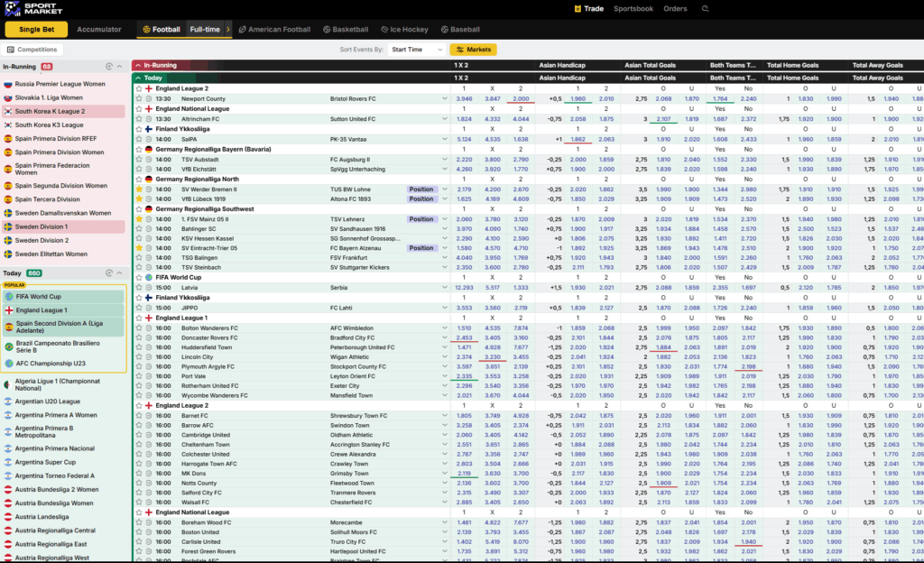
Task: Star the England League 2 competition
Action: 138,88
